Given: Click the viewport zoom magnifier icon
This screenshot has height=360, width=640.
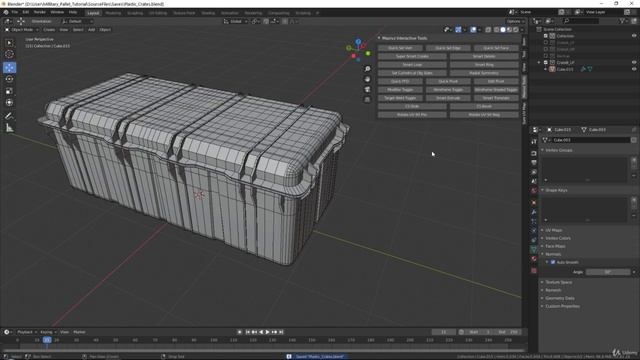Looking at the screenshot, I should 367,69.
